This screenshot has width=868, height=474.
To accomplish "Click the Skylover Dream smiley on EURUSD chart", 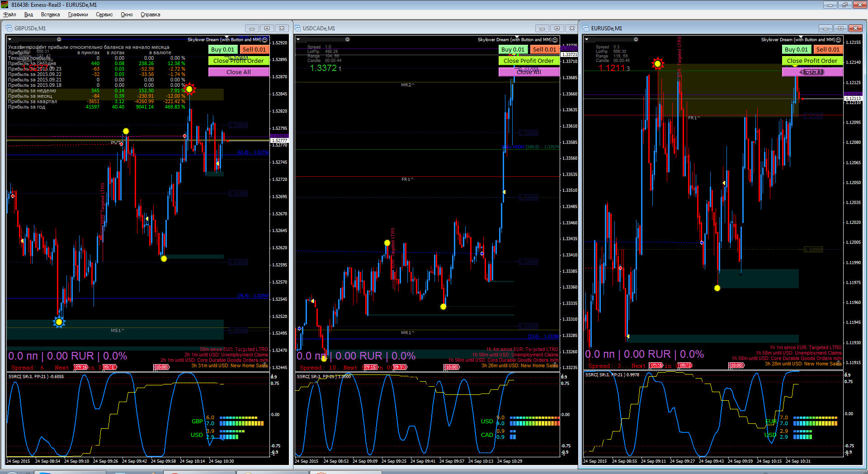I will 838,40.
